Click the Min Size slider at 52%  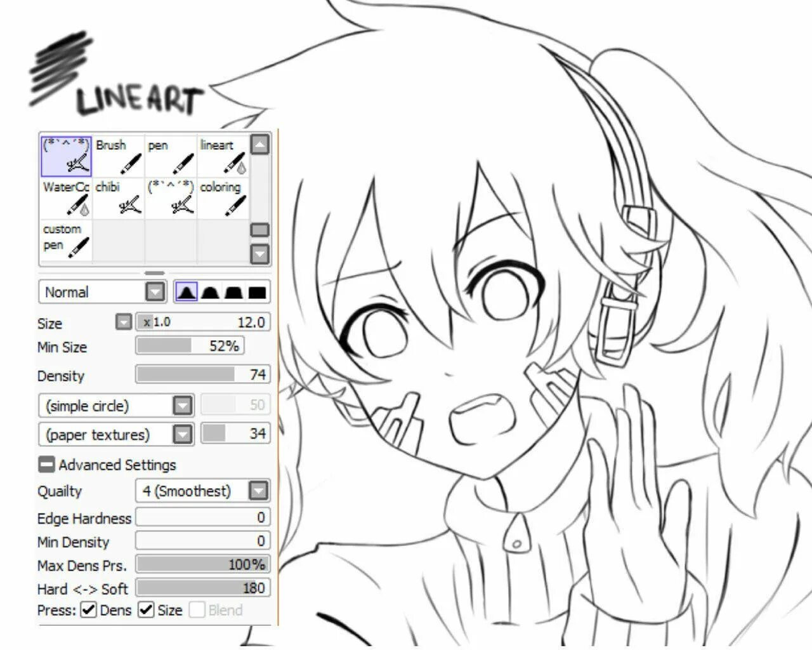(x=190, y=345)
